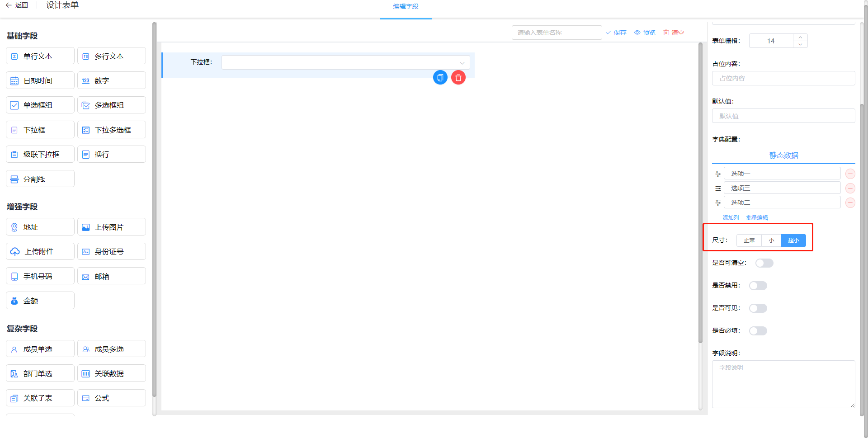Add a 级联下拉框 field
Viewport: 868px width, 438px height.
(x=40, y=154)
